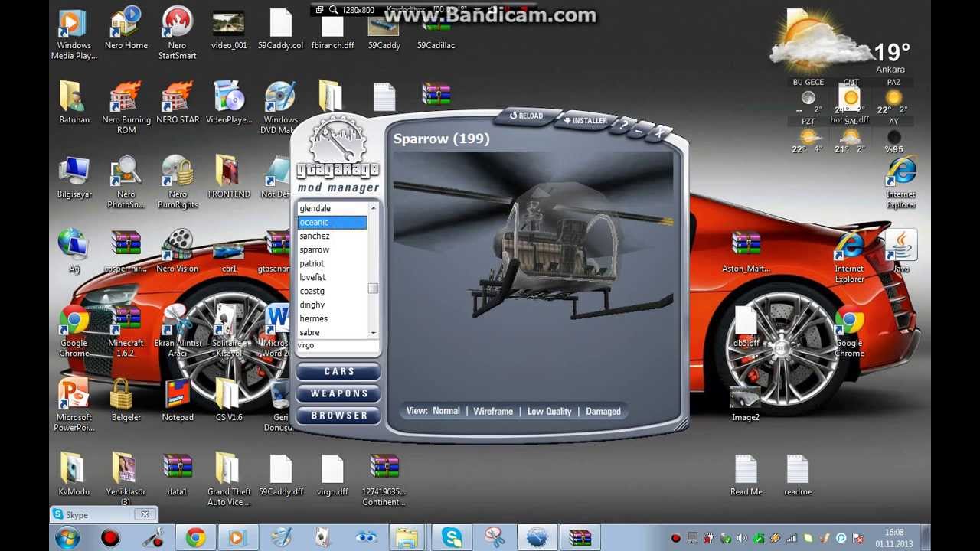Open Image2 file on desktop
The image size is (980, 551).
point(746,403)
